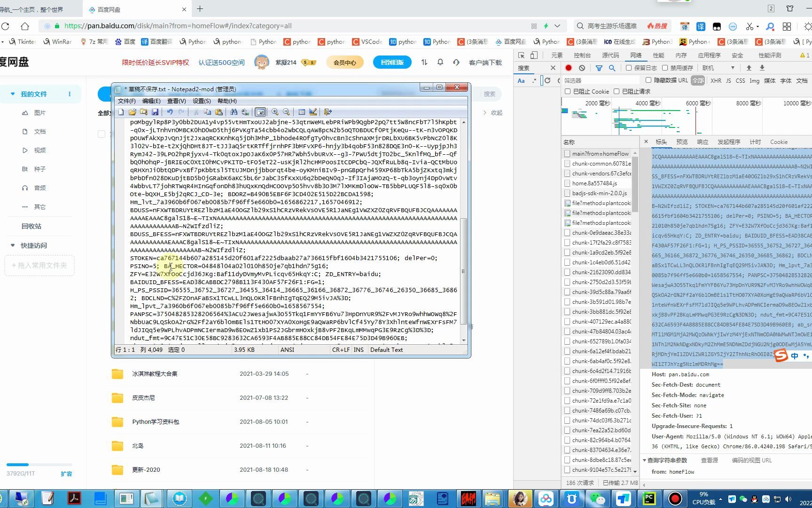Image resolution: width=812 pixels, height=508 pixels.
Task: Open 文件(F) menu in Notepad2
Action: (127, 101)
